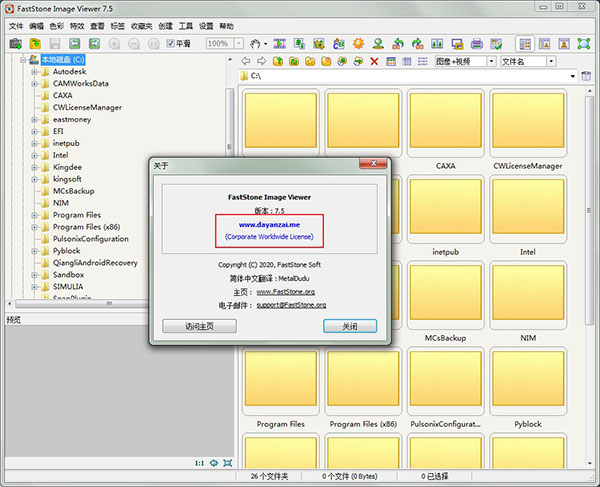Open the 编辑 menu
Screen dimensions: 600x487
click(x=36, y=26)
